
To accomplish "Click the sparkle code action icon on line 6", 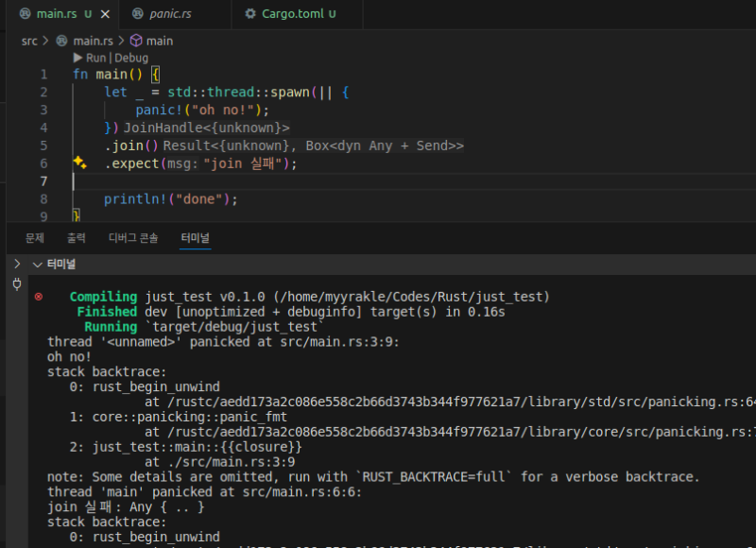I will click(80, 163).
